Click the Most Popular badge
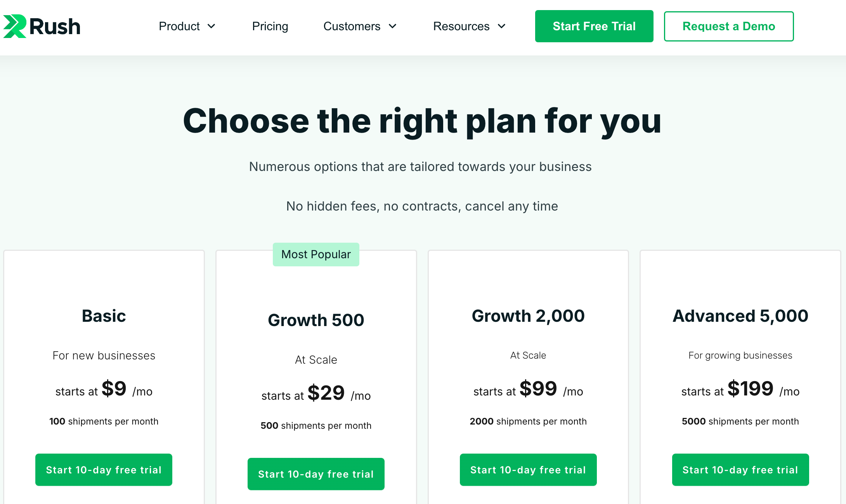This screenshot has height=504, width=846. [316, 254]
